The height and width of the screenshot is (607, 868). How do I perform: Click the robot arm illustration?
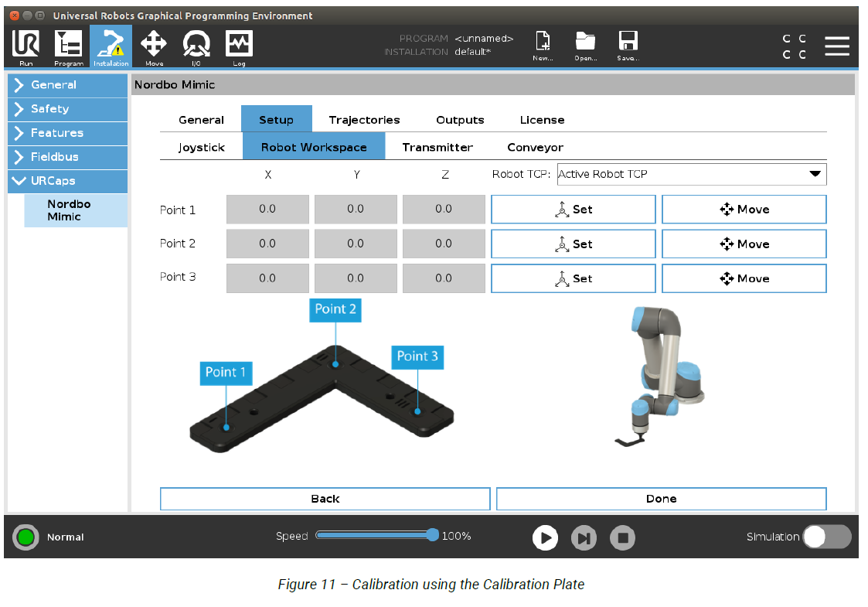point(659,377)
